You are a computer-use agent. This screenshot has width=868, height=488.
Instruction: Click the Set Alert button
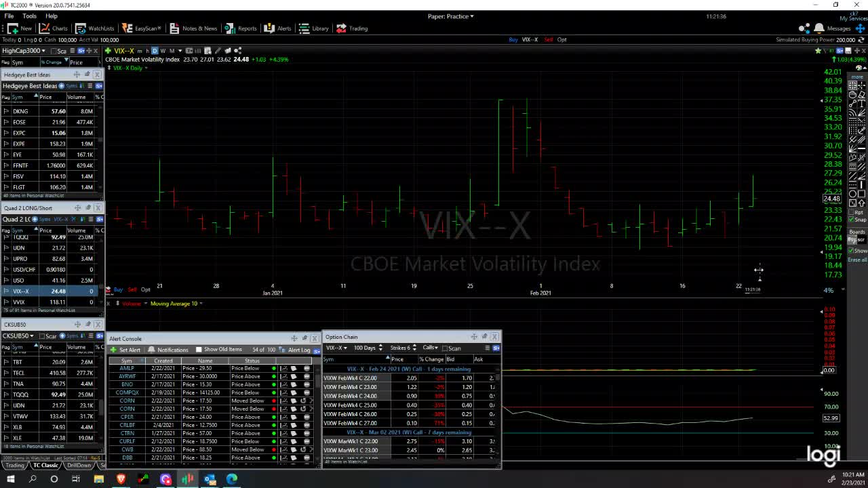[125, 350]
